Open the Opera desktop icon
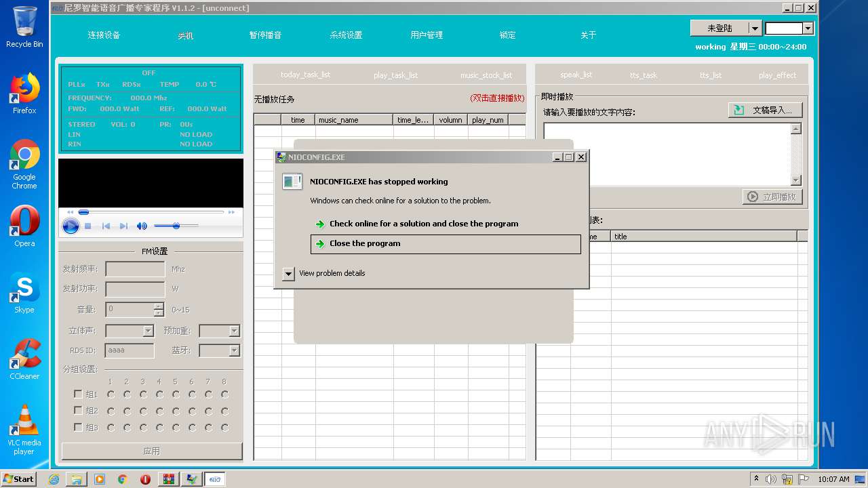 click(x=24, y=226)
